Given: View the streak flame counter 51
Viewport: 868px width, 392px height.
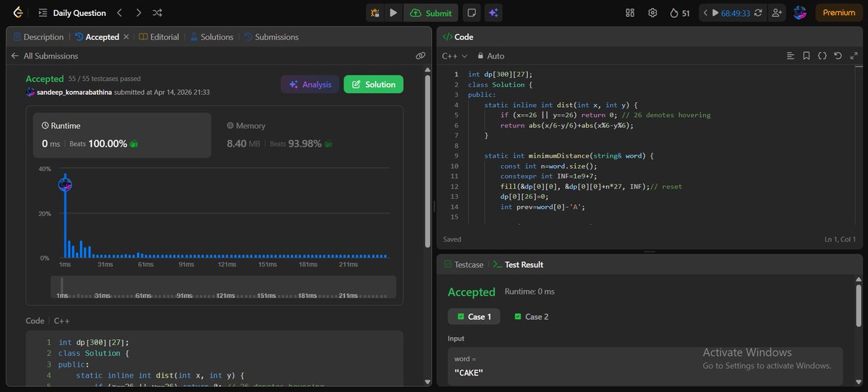Looking at the screenshot, I should click(x=680, y=13).
